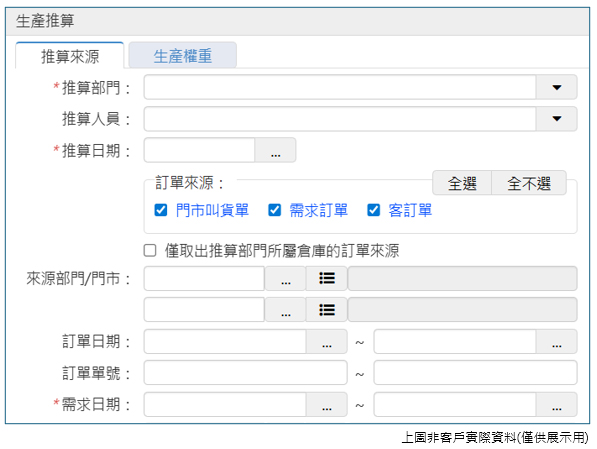Enable 僅取出推算部門所屬倉庫的訂單來源 checkbox
Screen dimensions: 597x449
[150, 251]
